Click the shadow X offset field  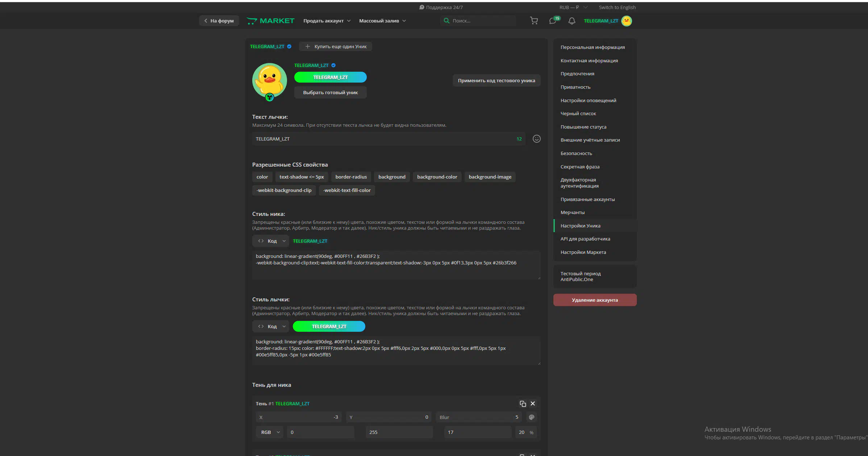[299, 417]
